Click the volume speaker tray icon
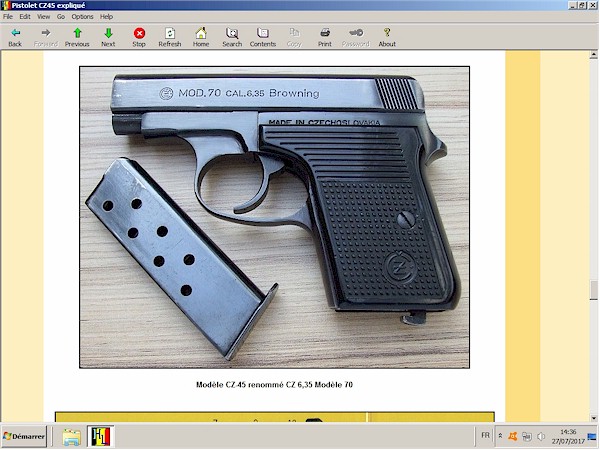 (x=541, y=436)
